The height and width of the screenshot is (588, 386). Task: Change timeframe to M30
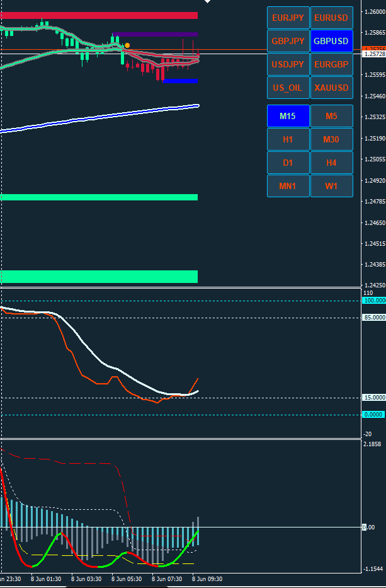point(332,139)
